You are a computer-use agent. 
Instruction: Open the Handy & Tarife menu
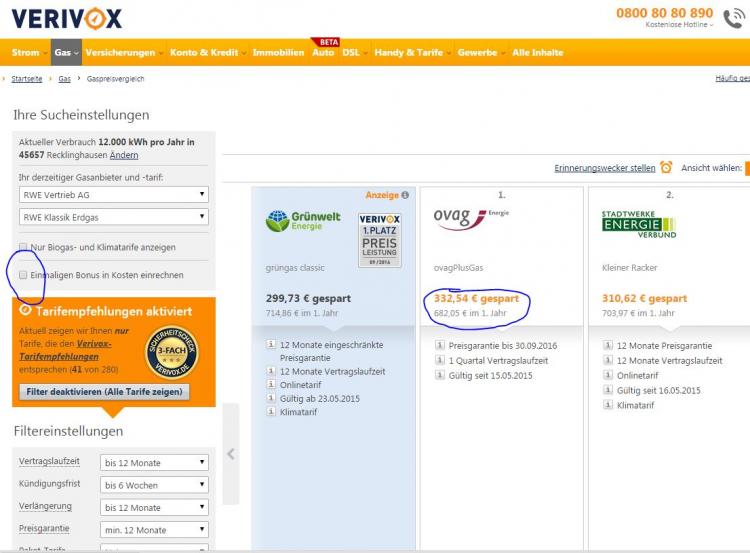tap(412, 52)
